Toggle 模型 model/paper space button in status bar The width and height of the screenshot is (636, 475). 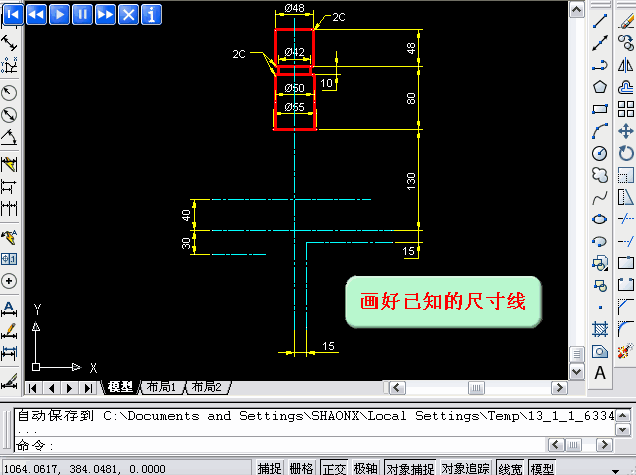click(542, 469)
